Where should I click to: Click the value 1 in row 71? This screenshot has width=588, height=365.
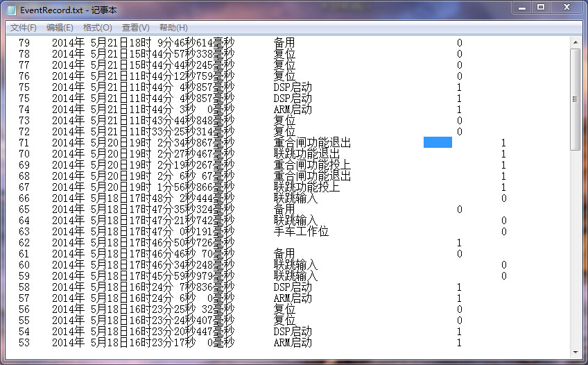503,143
